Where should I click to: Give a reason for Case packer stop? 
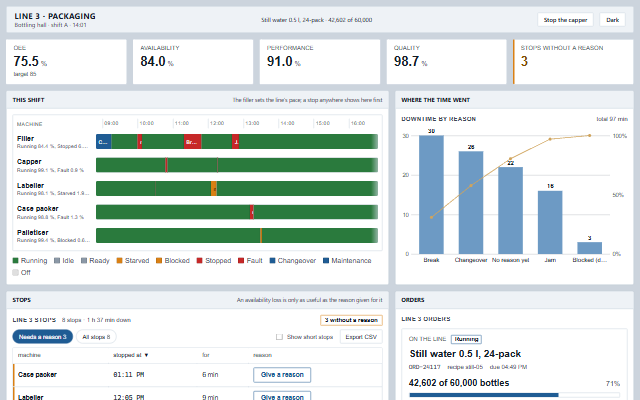click(282, 375)
